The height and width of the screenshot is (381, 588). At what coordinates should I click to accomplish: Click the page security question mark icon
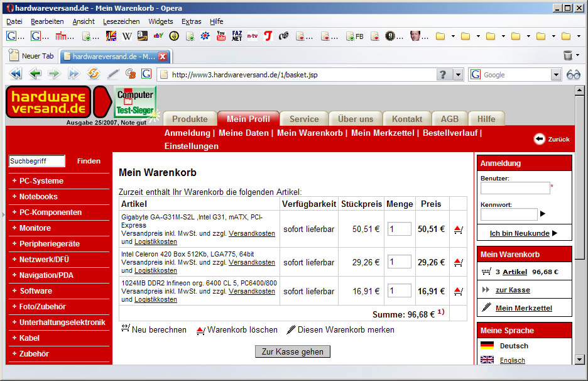(443, 75)
